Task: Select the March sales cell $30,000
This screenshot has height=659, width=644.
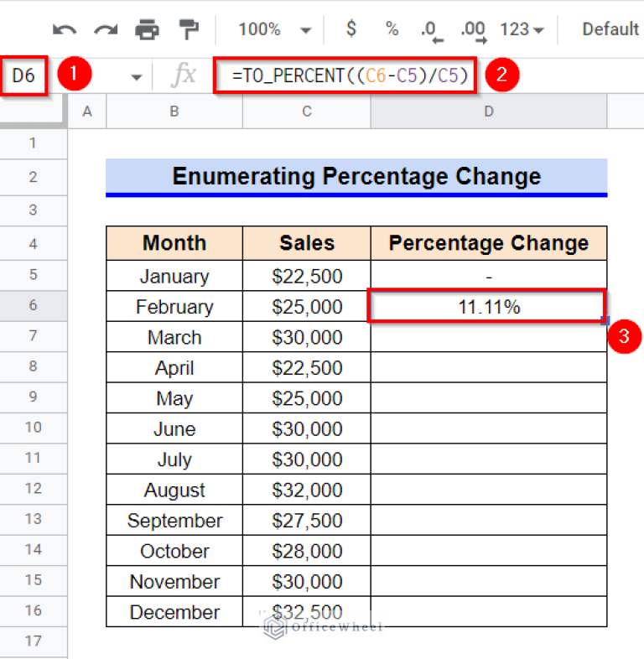Action: tap(307, 337)
